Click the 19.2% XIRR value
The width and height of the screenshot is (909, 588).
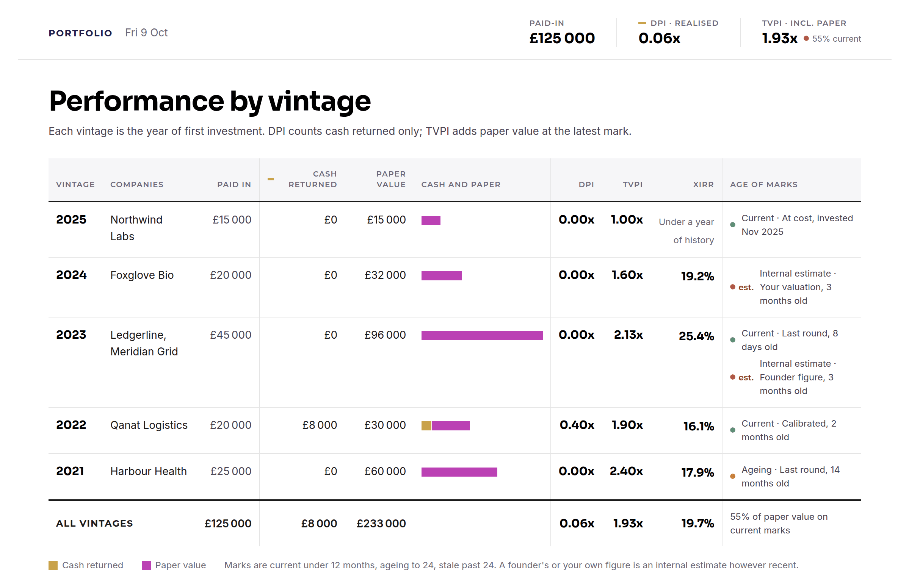pyautogui.click(x=697, y=276)
